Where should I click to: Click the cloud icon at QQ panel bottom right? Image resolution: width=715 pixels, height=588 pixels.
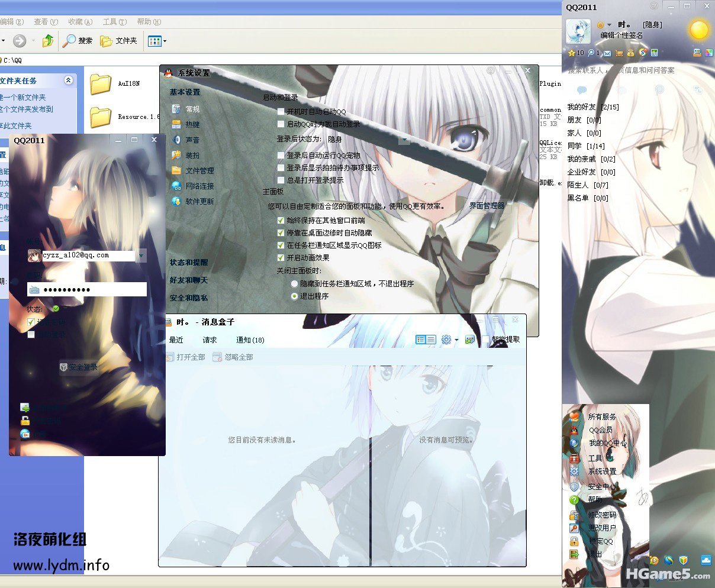point(706,560)
